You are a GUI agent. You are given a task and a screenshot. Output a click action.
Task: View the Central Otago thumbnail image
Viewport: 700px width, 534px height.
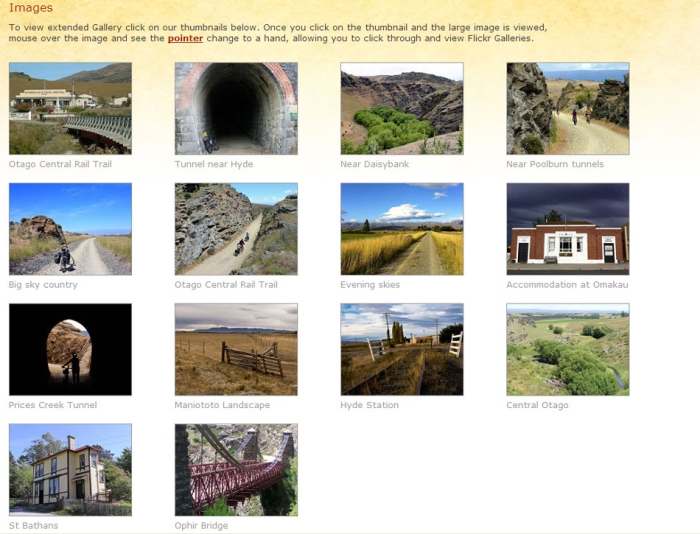(568, 350)
